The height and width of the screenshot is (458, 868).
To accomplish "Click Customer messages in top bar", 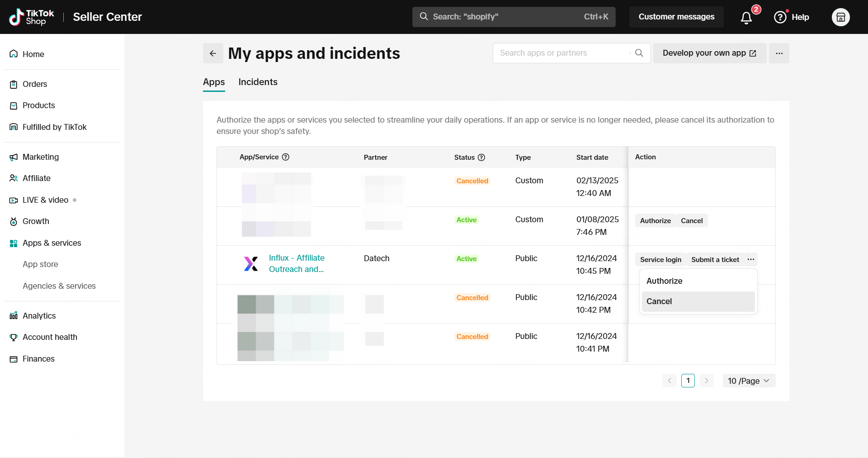I will coord(676,17).
